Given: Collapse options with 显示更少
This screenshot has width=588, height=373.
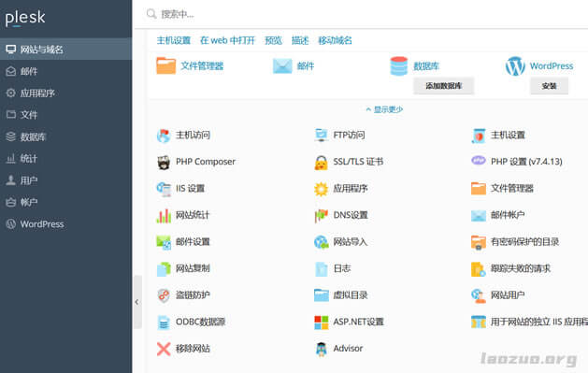Looking at the screenshot, I should click(x=384, y=109).
